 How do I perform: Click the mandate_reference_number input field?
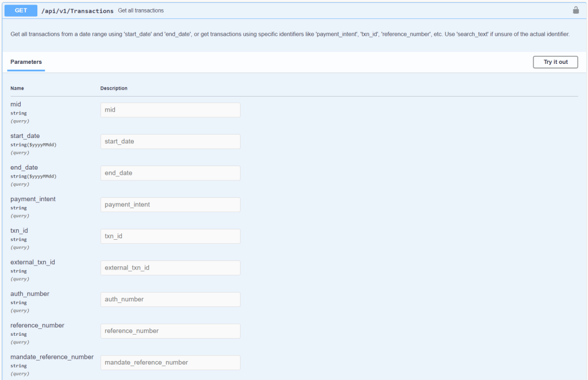point(170,362)
